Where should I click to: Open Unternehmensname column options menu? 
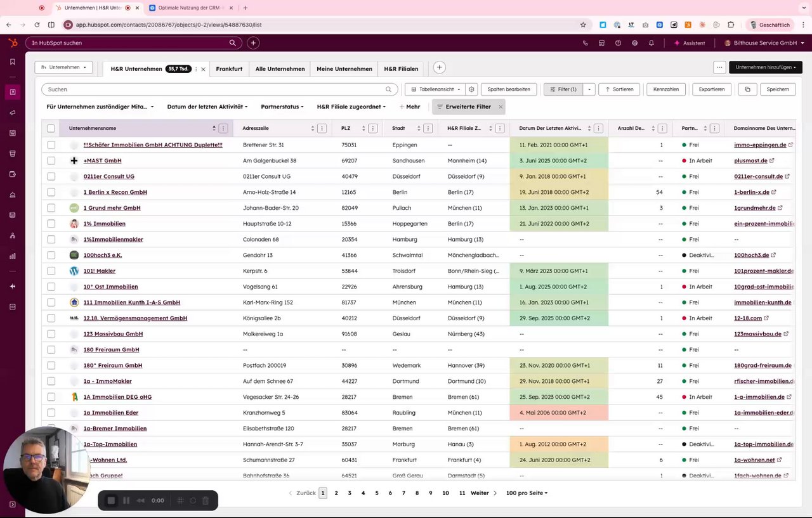[x=223, y=128]
